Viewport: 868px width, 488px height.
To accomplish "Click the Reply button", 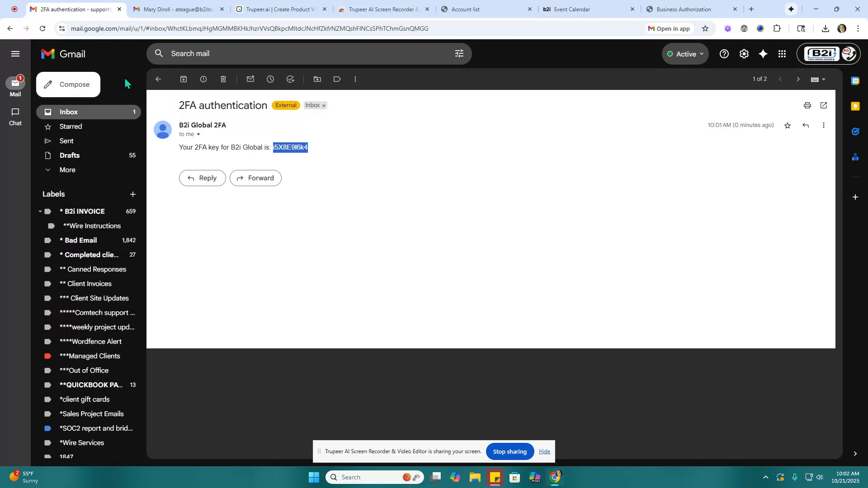I will pyautogui.click(x=202, y=178).
